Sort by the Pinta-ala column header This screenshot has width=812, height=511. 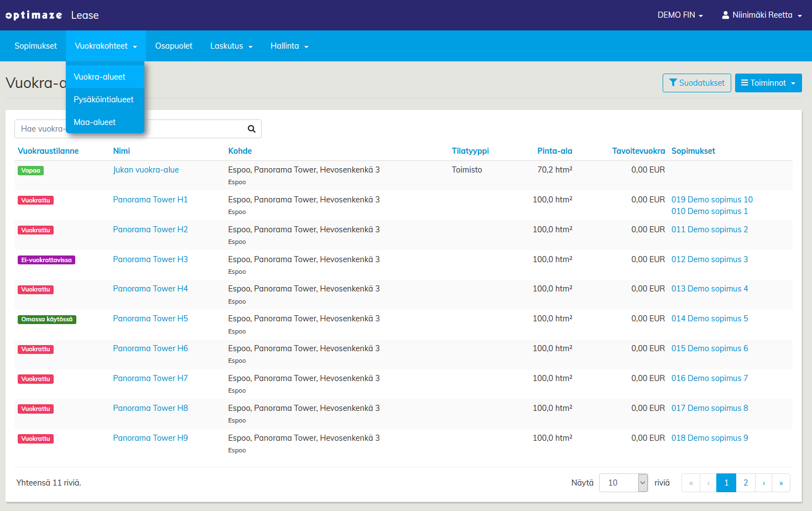click(554, 151)
